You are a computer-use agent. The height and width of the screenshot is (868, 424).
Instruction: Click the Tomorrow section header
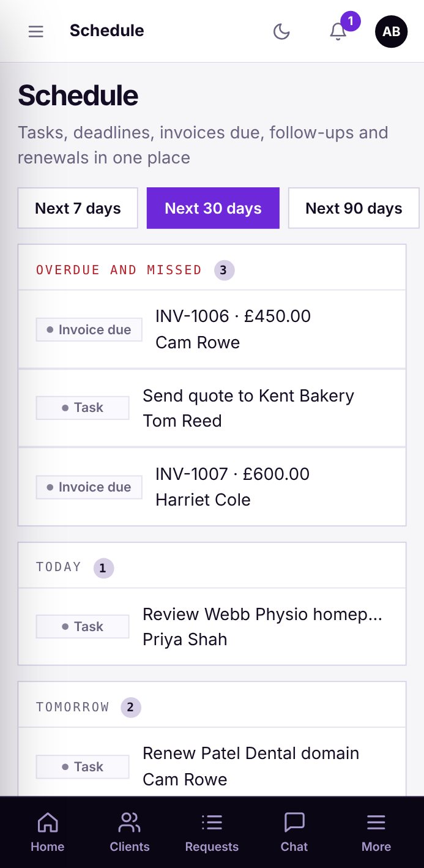click(212, 705)
